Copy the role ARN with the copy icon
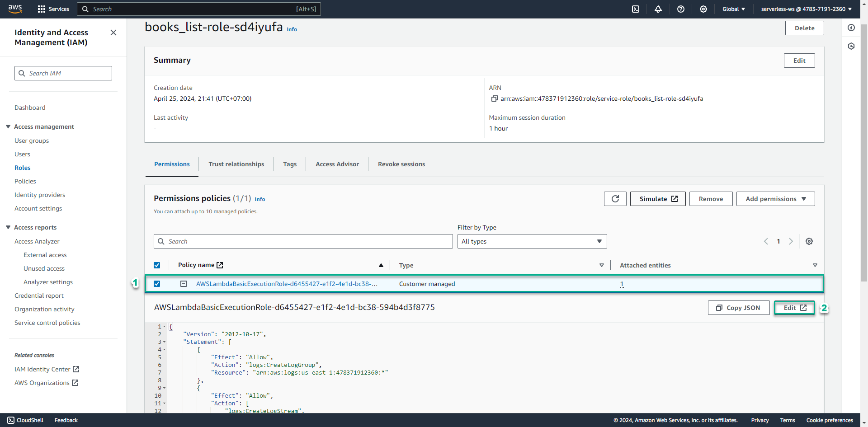 [x=494, y=99]
